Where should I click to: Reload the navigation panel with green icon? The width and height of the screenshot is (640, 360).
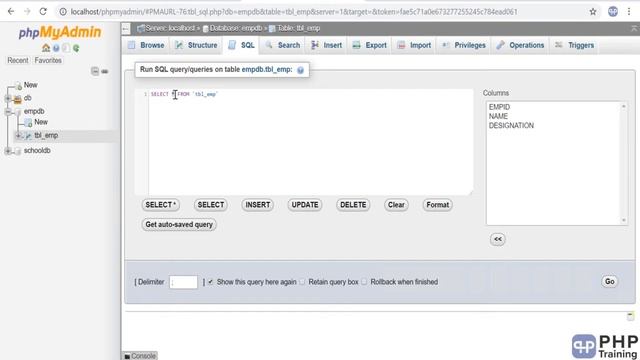click(76, 48)
